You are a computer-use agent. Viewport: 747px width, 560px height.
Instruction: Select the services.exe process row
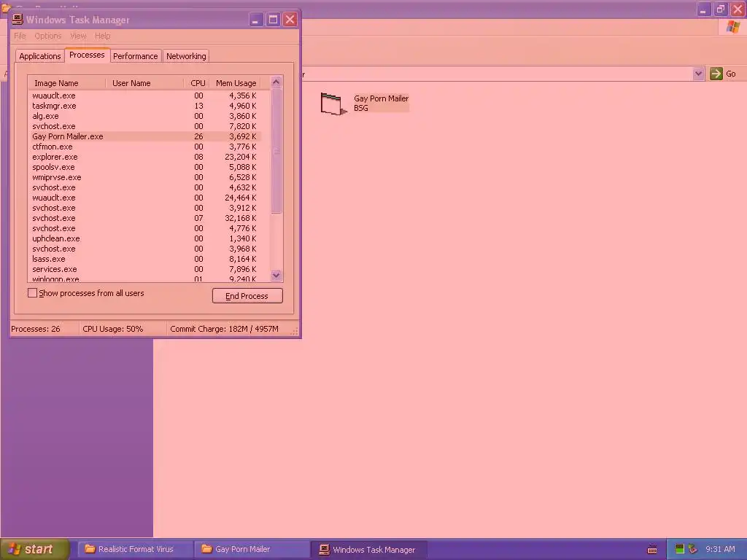pyautogui.click(x=145, y=269)
